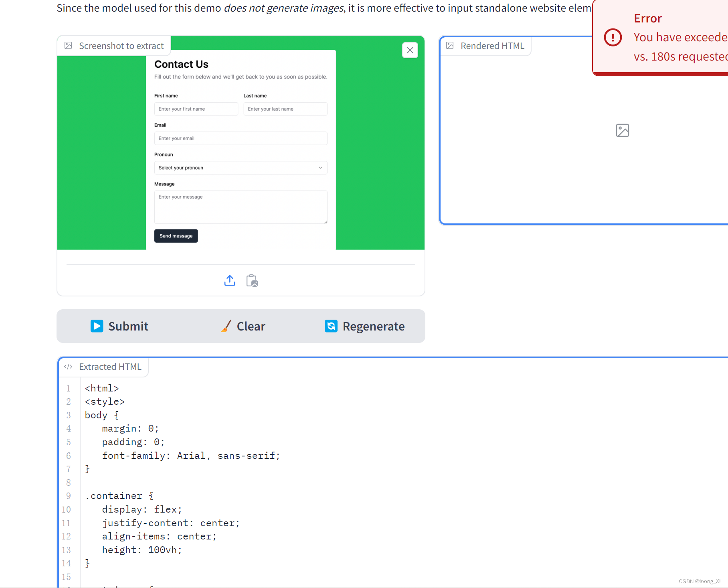The image size is (728, 588).
Task: Click code line reading <style>
Action: tap(105, 401)
